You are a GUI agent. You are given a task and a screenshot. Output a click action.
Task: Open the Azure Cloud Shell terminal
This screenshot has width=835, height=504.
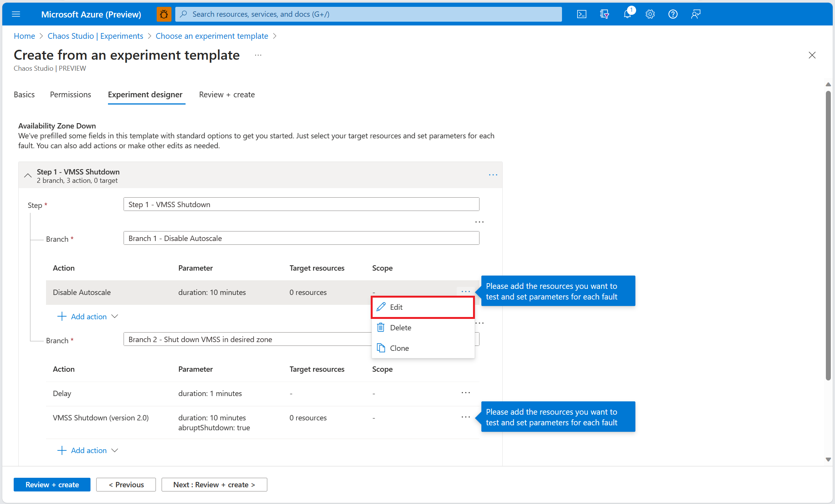(581, 14)
